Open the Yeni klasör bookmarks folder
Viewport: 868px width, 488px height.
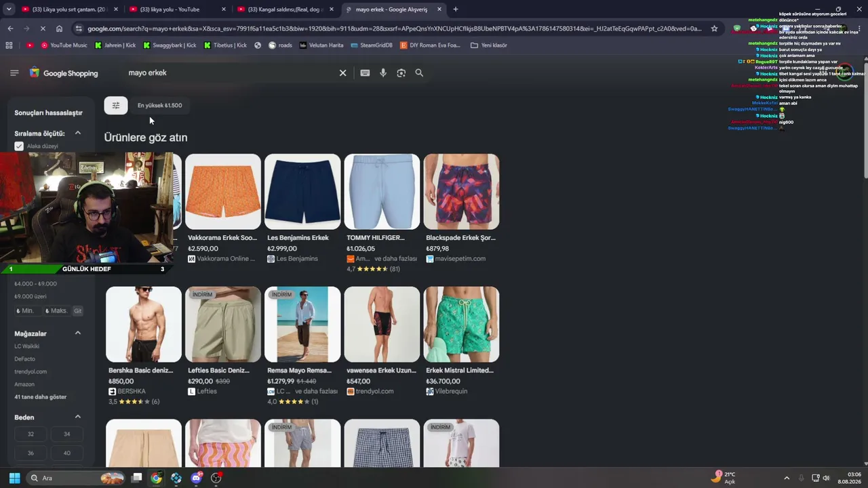(489, 45)
